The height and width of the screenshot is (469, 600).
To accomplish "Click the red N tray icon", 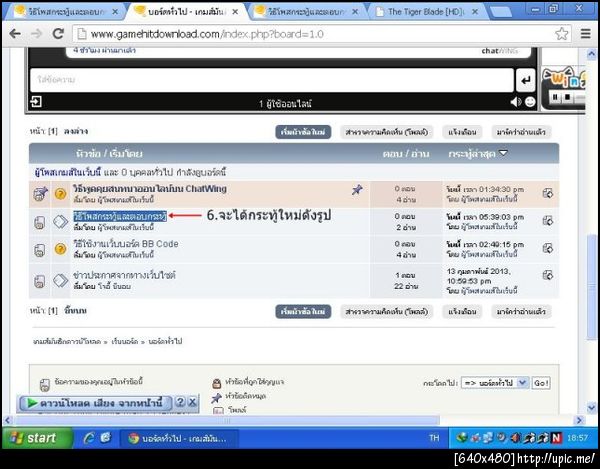I will point(556,438).
